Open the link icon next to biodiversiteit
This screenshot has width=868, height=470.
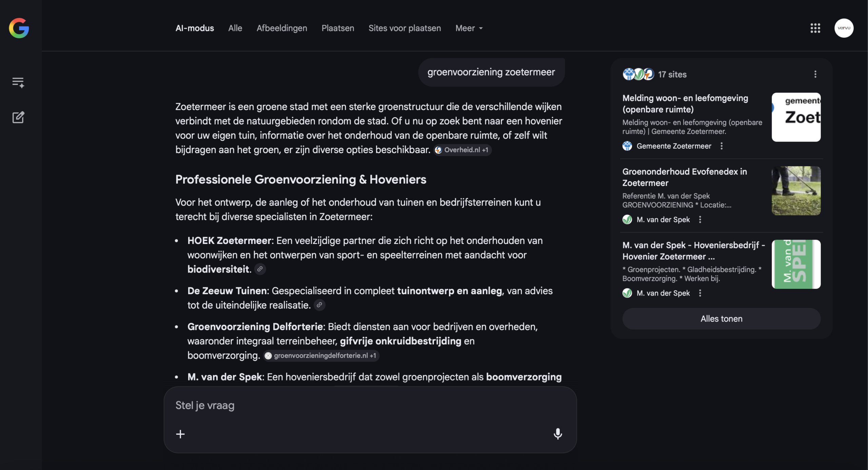260,269
